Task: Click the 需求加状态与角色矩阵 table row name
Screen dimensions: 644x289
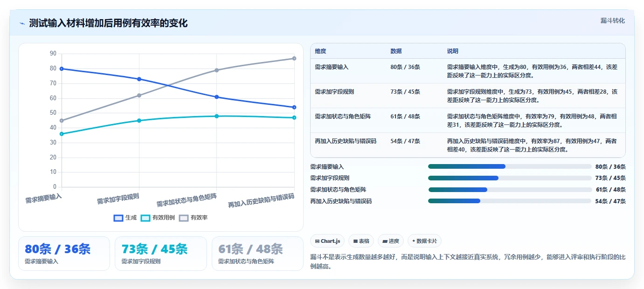Action: click(343, 117)
